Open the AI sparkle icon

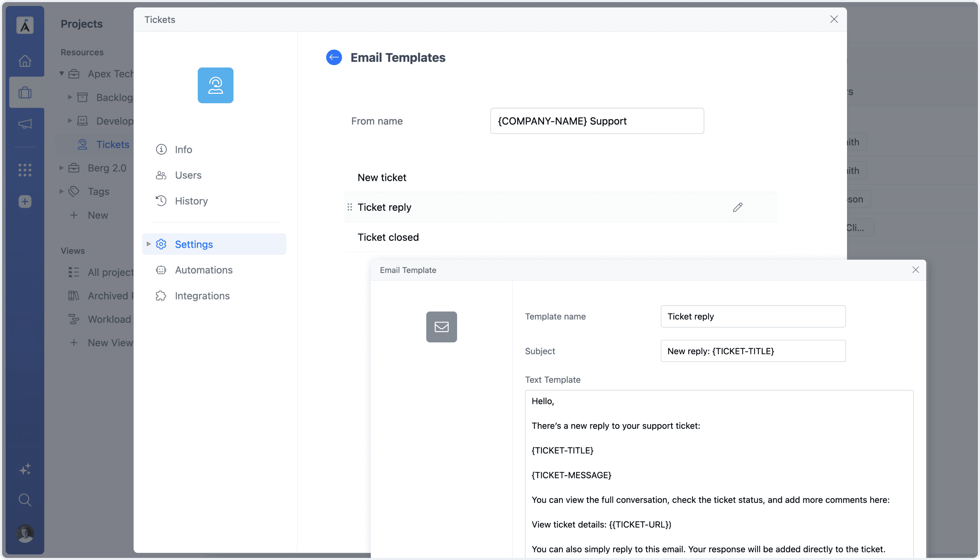coord(25,469)
